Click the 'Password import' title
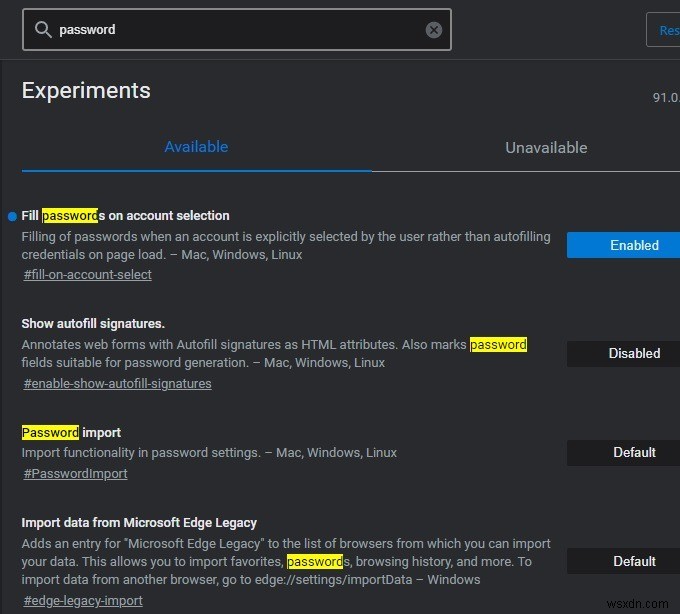The image size is (680, 614). point(71,432)
